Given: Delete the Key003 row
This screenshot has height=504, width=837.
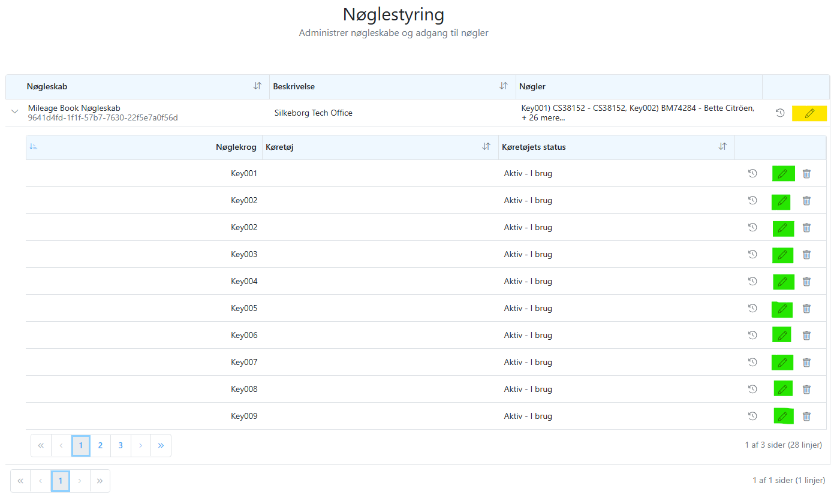Looking at the screenshot, I should [806, 255].
